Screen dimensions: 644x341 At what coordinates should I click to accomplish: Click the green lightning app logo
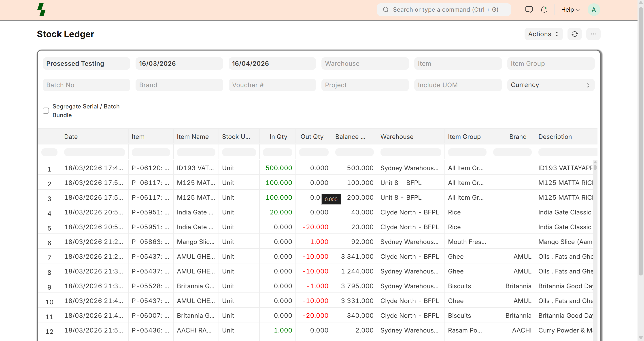coord(42,10)
